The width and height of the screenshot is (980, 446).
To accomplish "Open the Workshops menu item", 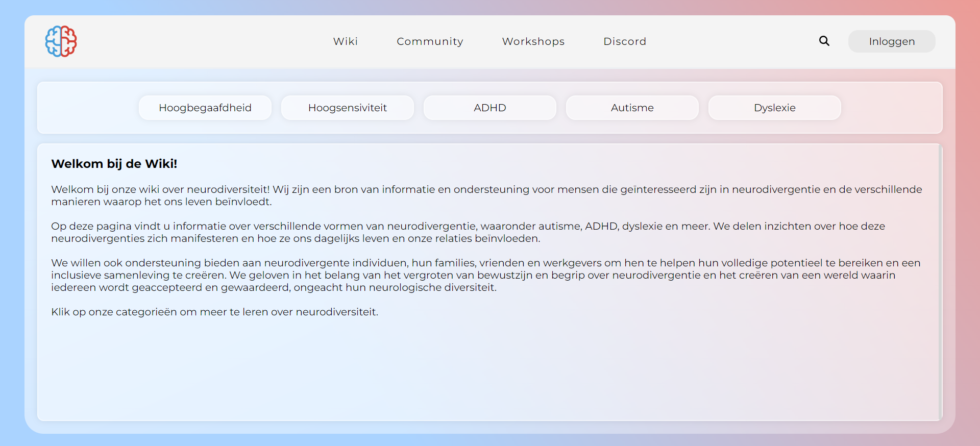I will [533, 41].
